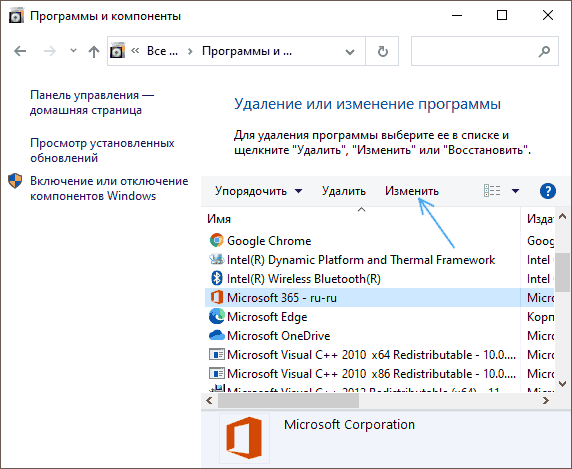
Task: Click the Удалить toolbar button
Action: click(x=344, y=191)
